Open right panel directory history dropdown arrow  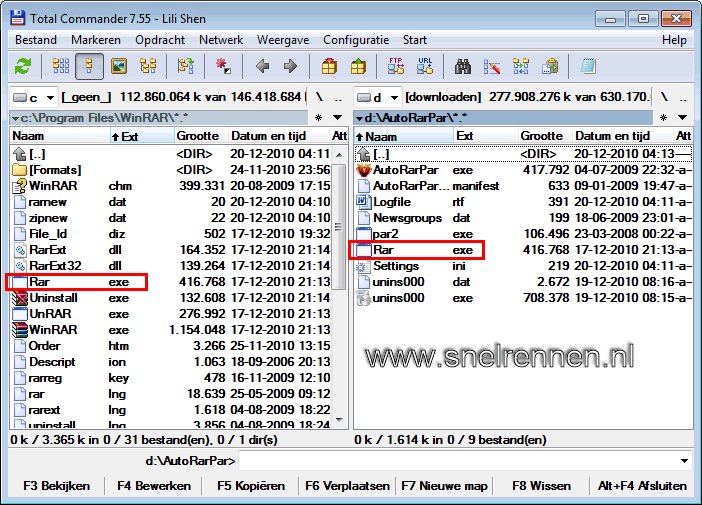tap(682, 118)
